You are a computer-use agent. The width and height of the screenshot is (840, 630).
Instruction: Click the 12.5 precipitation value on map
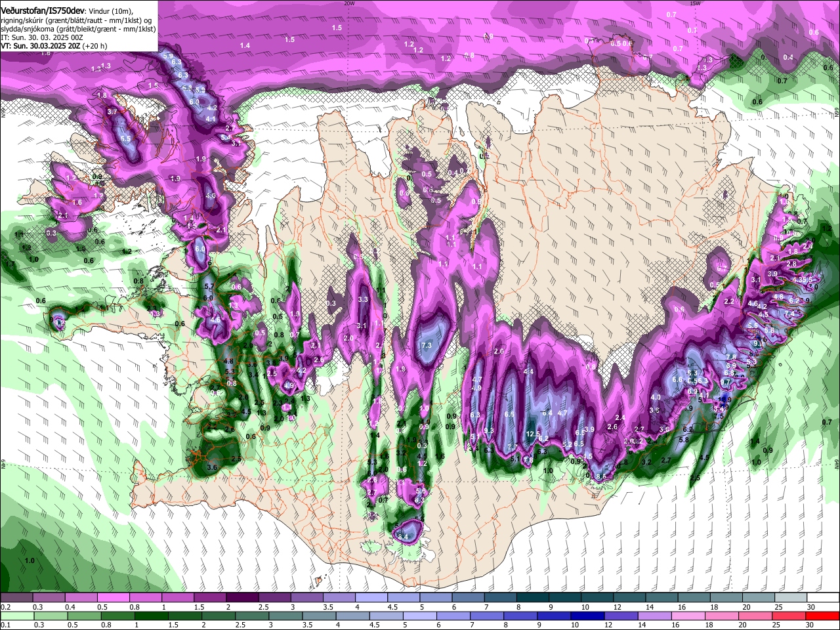[533, 434]
